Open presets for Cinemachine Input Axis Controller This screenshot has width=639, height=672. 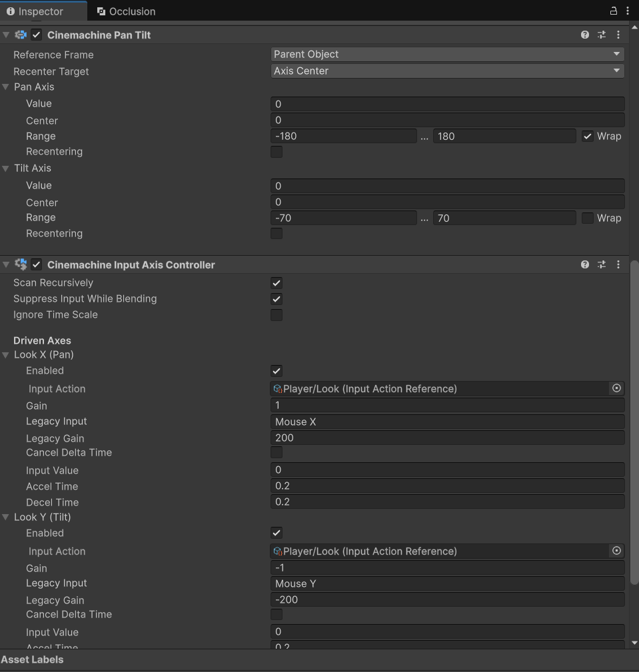coord(601,264)
